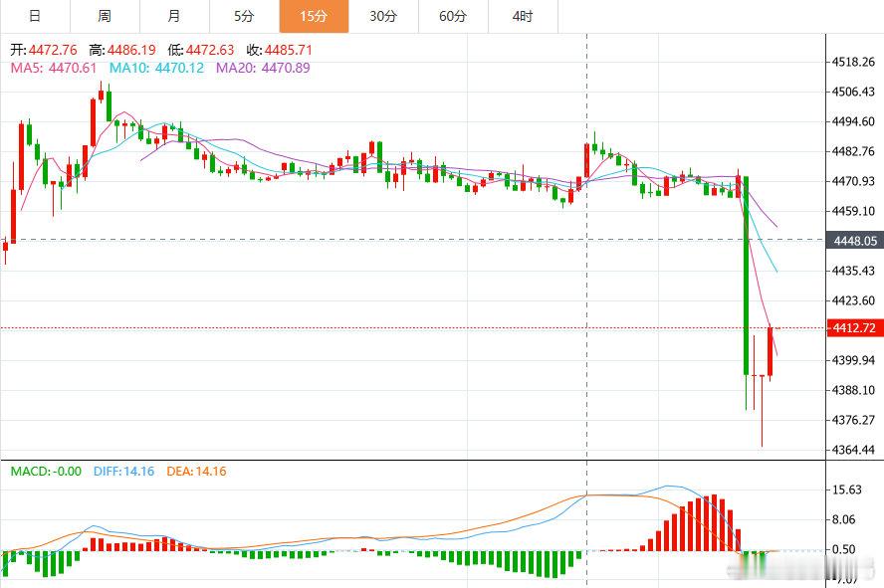This screenshot has height=588, width=884.
Task: Select the 30分 timeframe tab
Action: (383, 16)
